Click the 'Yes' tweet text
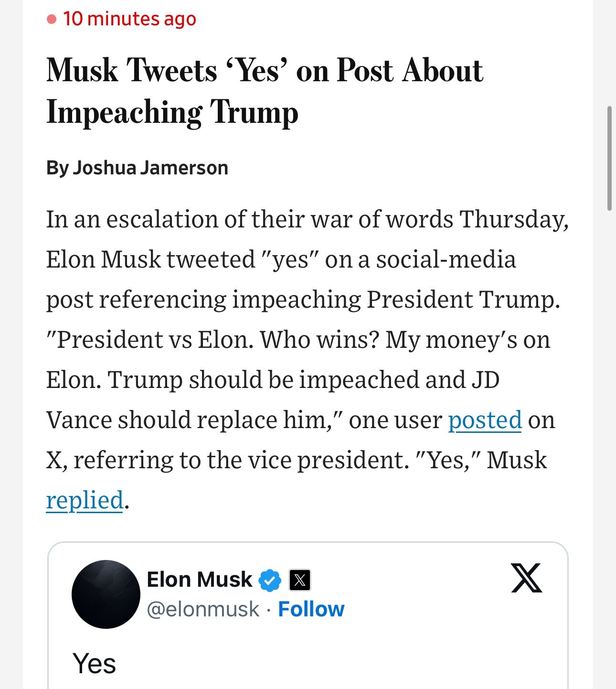The height and width of the screenshot is (689, 616). 94,663
